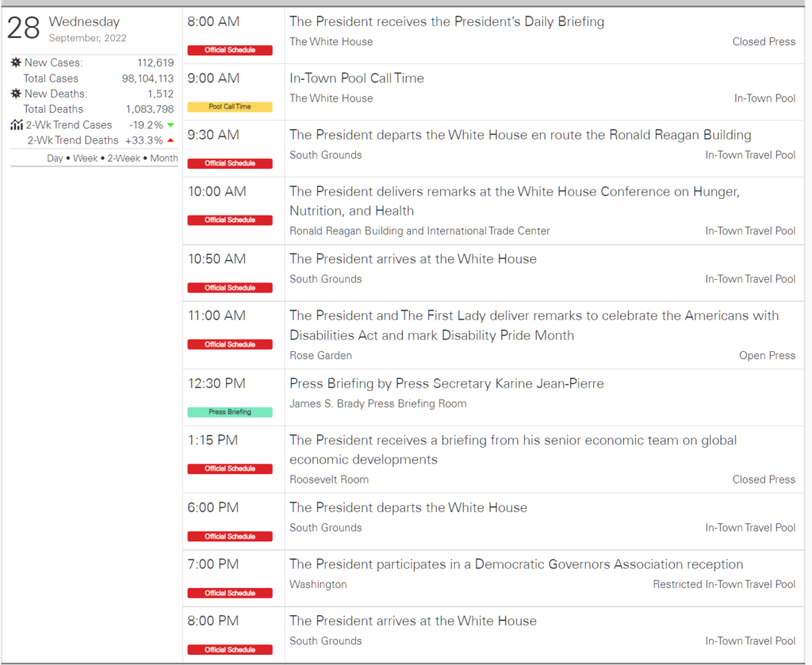Screen dimensions: 812x665
Task: Click the Official Schedule badge under 8:00 AM
Action: click(230, 50)
